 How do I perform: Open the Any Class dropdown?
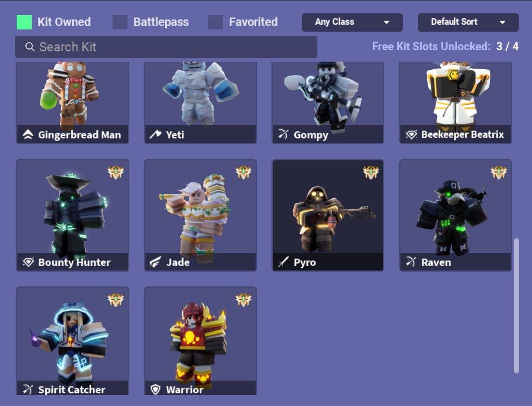click(x=352, y=22)
